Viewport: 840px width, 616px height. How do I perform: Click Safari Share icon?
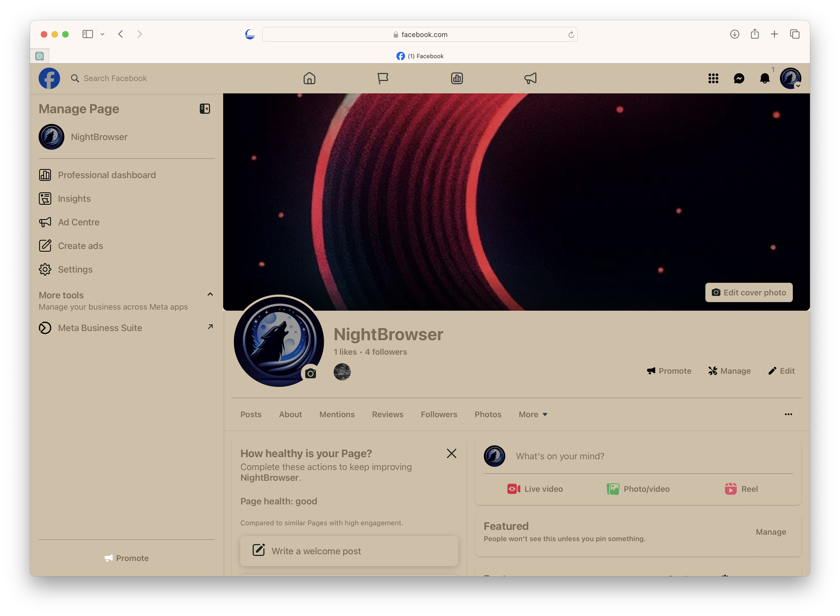click(755, 34)
